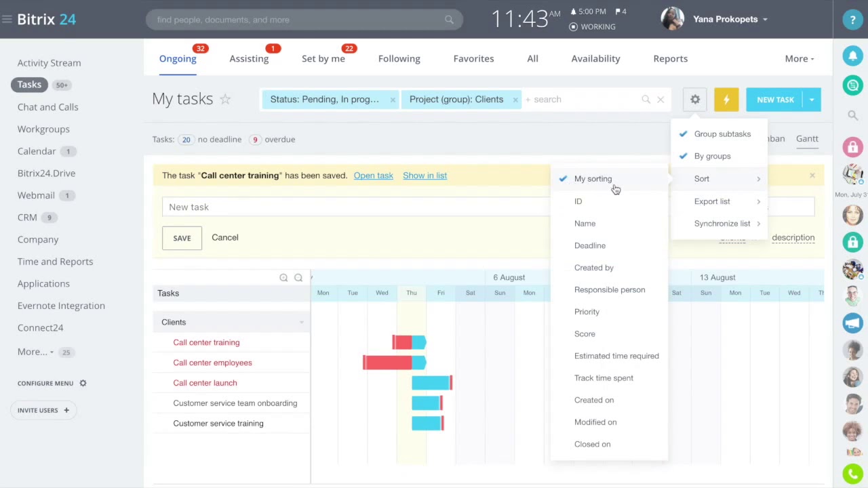Open notifications bell in right sidebar

[x=852, y=56]
